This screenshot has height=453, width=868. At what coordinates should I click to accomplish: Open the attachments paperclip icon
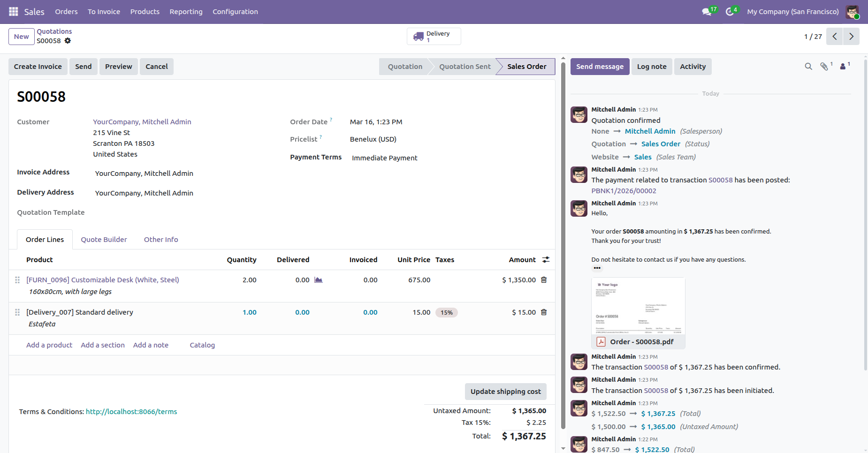[x=824, y=67]
